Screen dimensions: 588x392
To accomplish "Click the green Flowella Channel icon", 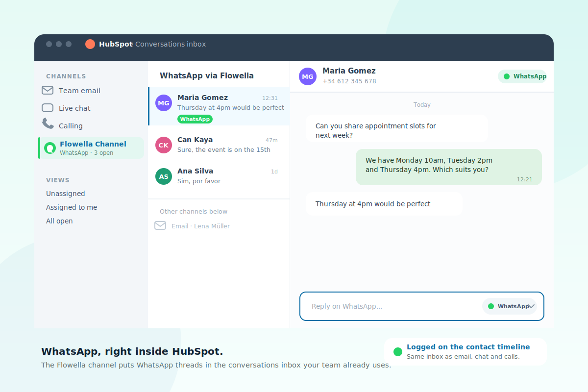I will [50, 148].
